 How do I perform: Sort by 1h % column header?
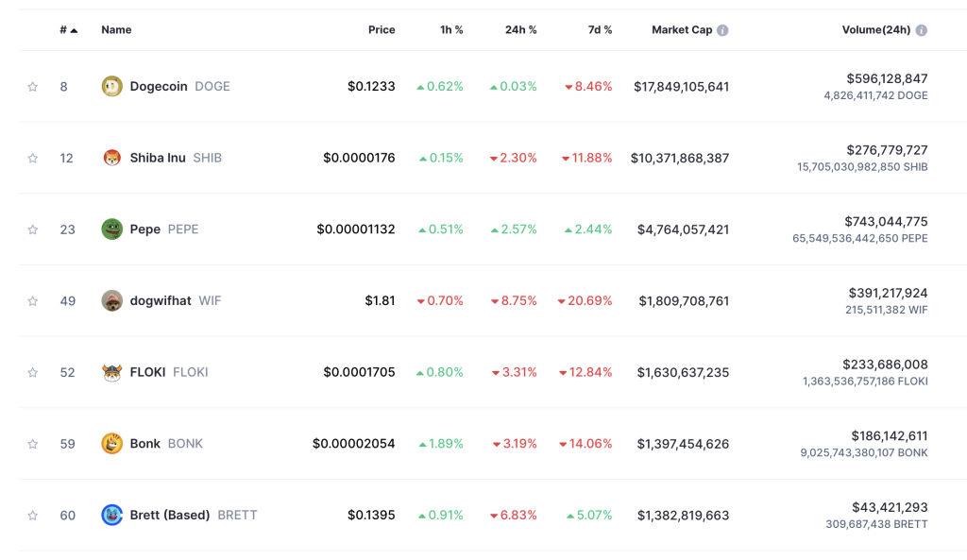451,29
